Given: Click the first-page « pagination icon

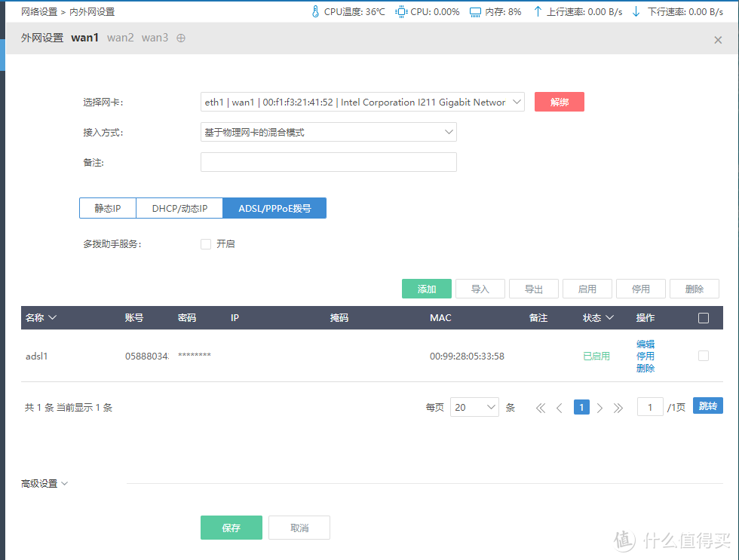Looking at the screenshot, I should (x=541, y=407).
